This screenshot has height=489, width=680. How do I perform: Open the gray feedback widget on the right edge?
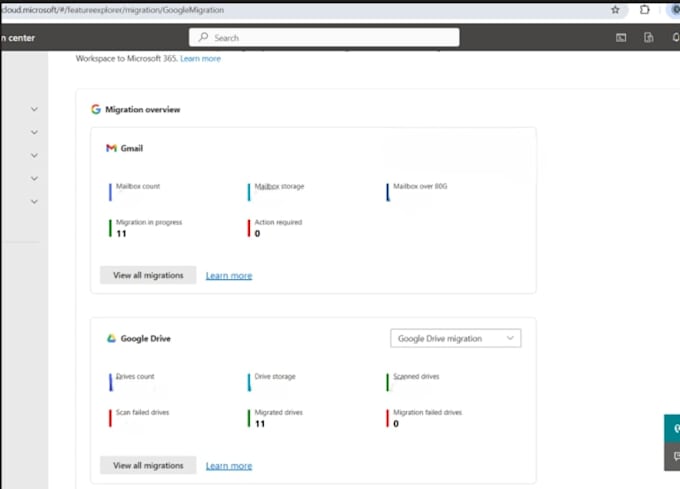[x=672, y=456]
